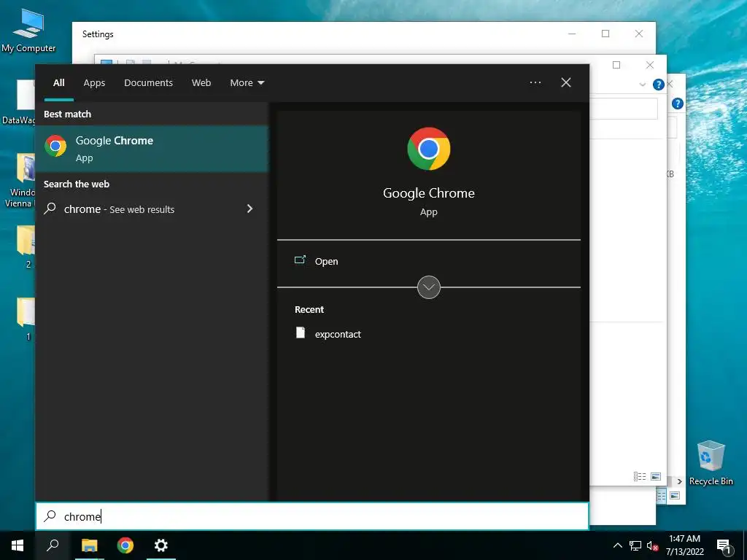The width and height of the screenshot is (747, 560).
Task: Click right scroll arrow in Explorer window
Action: pyautogui.click(x=679, y=481)
